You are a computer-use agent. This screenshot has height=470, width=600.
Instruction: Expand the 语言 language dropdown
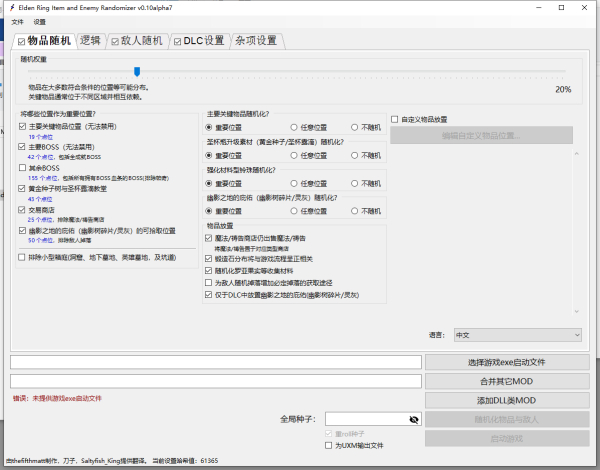coord(517,335)
